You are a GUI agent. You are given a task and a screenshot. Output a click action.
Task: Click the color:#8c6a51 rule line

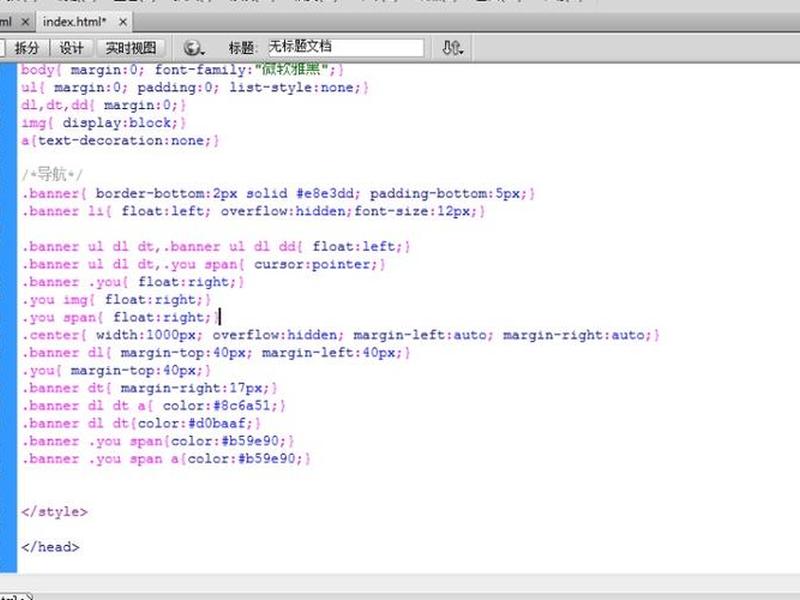(154, 406)
